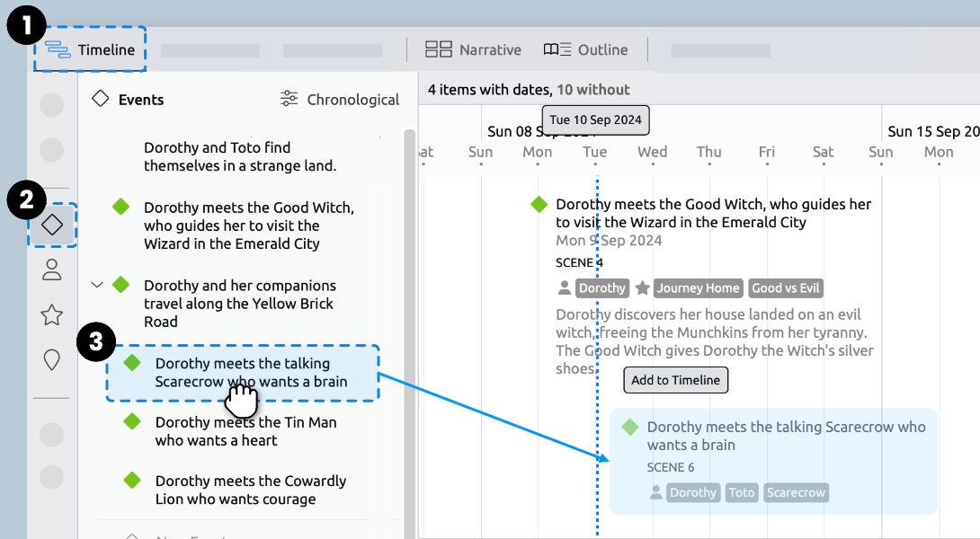Click Good Witch event description paragraph
The height and width of the screenshot is (539, 980).
tap(715, 341)
